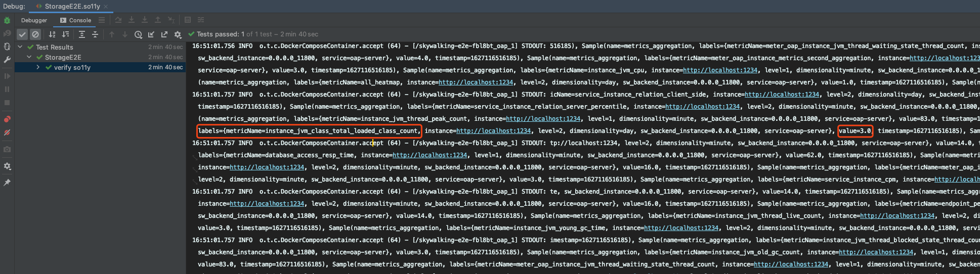Open localhost link after instance_jvm_thread_peak_count
Viewport: 980px width, 274px height.
[x=543, y=119]
